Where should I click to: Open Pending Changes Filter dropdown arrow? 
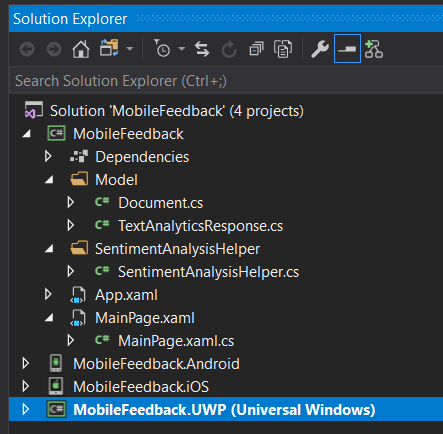[182, 49]
